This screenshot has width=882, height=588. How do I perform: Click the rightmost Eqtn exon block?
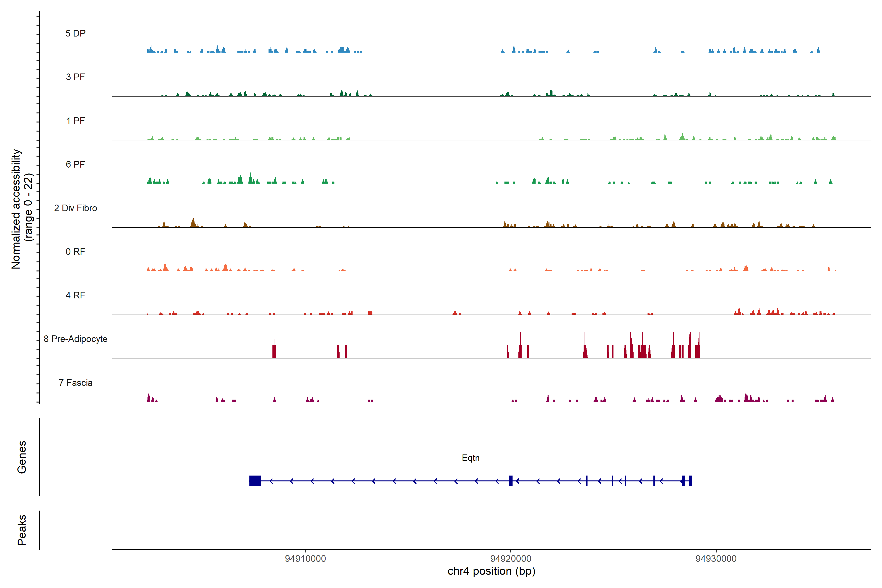point(690,481)
